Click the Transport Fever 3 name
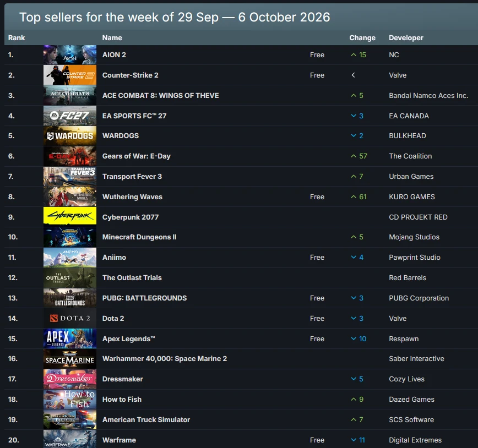 [132, 177]
